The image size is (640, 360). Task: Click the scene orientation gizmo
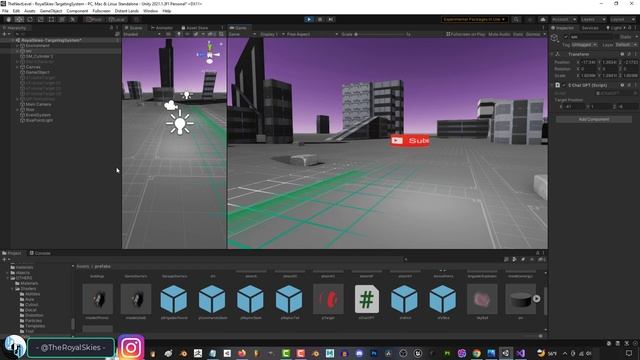[209, 53]
